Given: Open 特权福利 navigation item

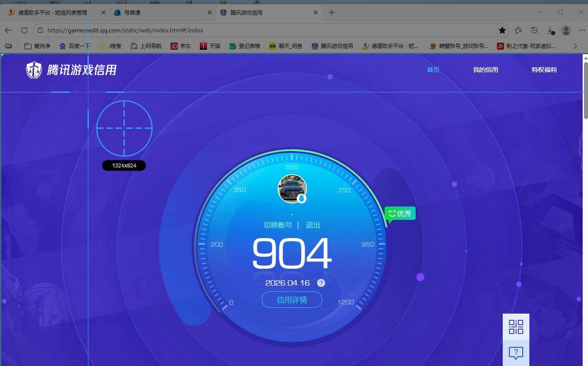Looking at the screenshot, I should [544, 70].
